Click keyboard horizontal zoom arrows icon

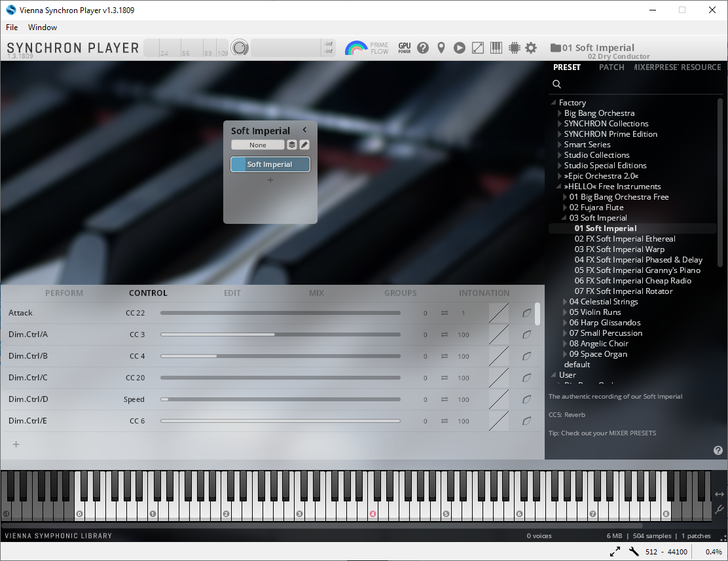point(719,494)
